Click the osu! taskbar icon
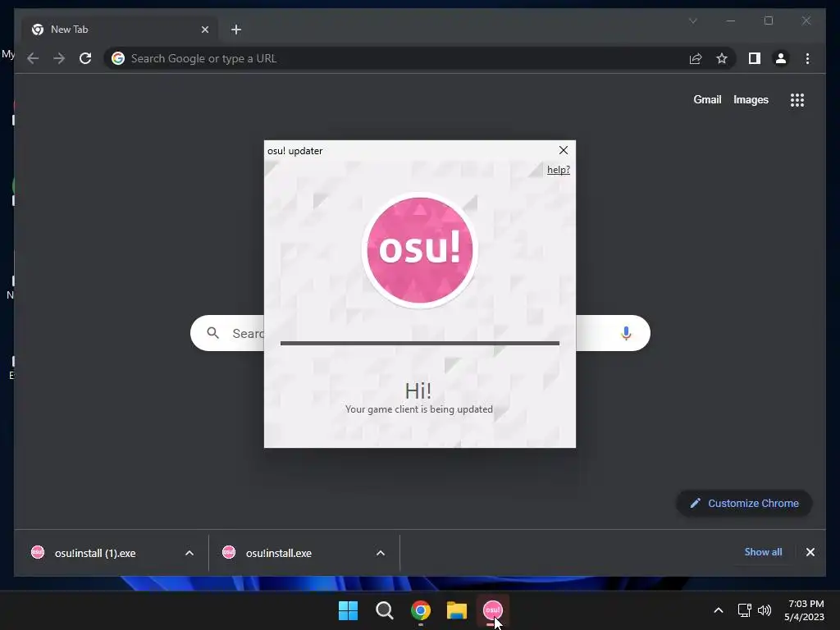The image size is (840, 630). click(493, 610)
